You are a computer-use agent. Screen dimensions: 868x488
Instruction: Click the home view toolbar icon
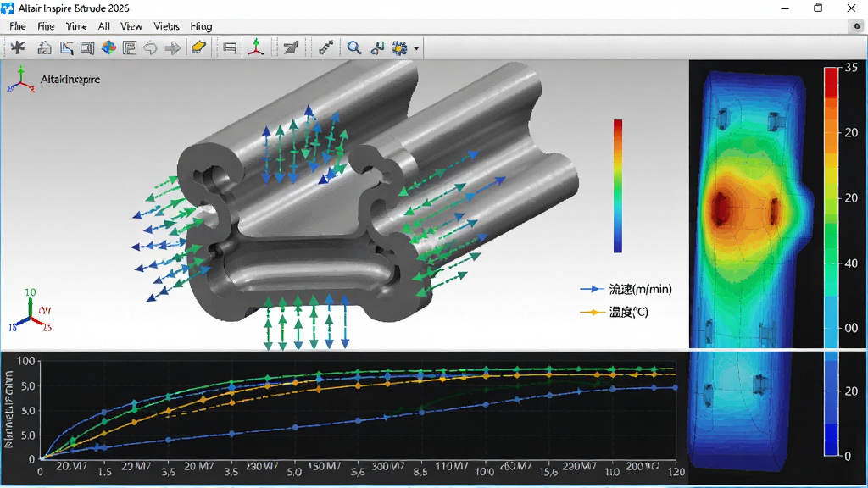(44, 48)
